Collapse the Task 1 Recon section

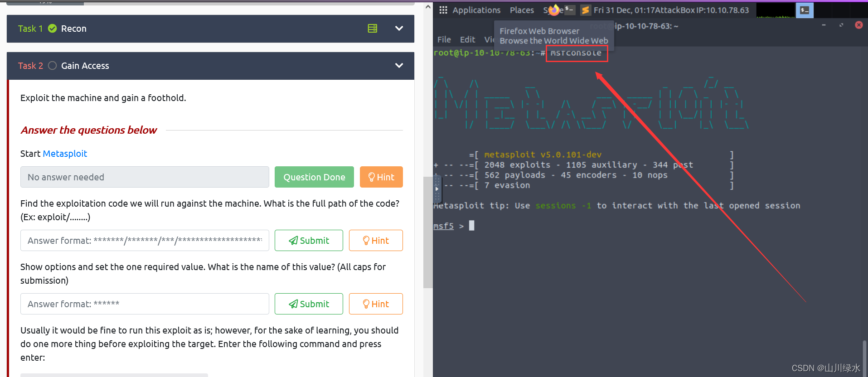[399, 29]
